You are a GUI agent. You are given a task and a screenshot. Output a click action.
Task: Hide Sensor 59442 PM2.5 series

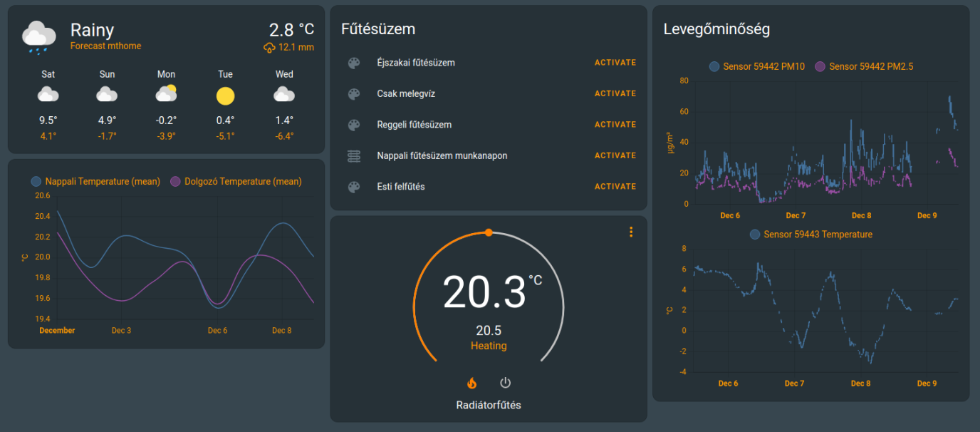(864, 66)
